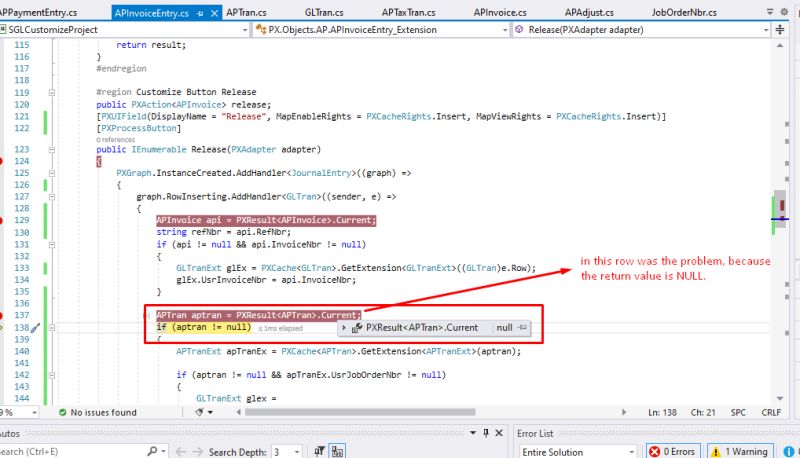Viewport: 800px width, 458px height.
Task: Auto-hide the Autos panel with pin icon
Action: pos(486,433)
